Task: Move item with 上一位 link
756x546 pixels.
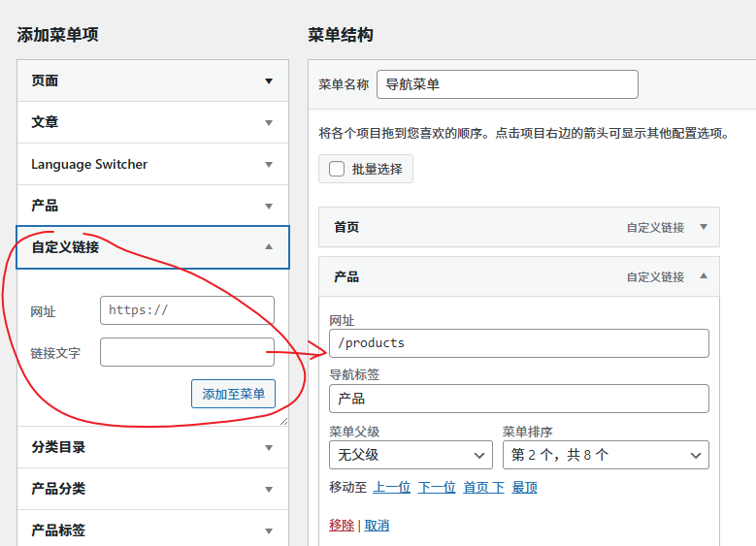Action: 392,488
